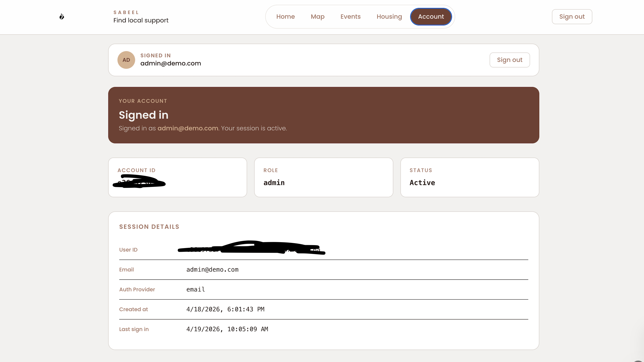Image resolution: width=644 pixels, height=362 pixels.
Task: Click the AD avatar circle
Action: pos(126,60)
